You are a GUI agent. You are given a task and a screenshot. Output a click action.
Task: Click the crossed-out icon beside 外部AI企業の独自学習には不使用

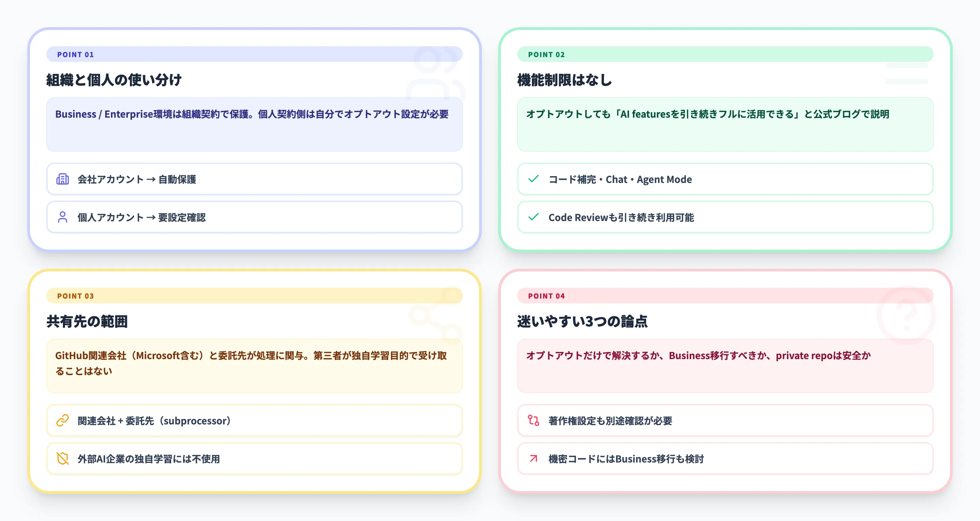click(63, 459)
